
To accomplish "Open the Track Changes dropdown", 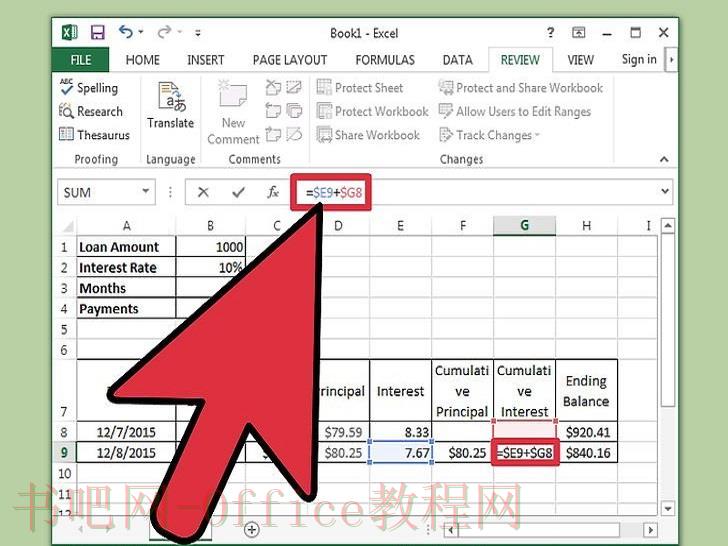I will click(489, 135).
